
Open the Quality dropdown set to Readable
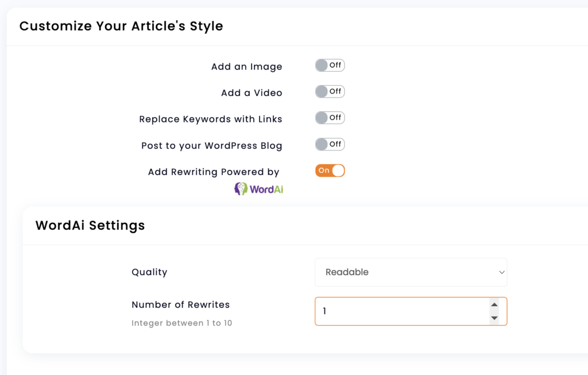coord(411,272)
